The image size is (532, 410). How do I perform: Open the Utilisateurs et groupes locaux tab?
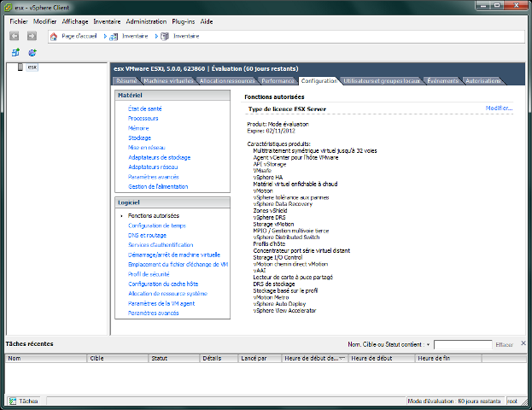coord(382,81)
